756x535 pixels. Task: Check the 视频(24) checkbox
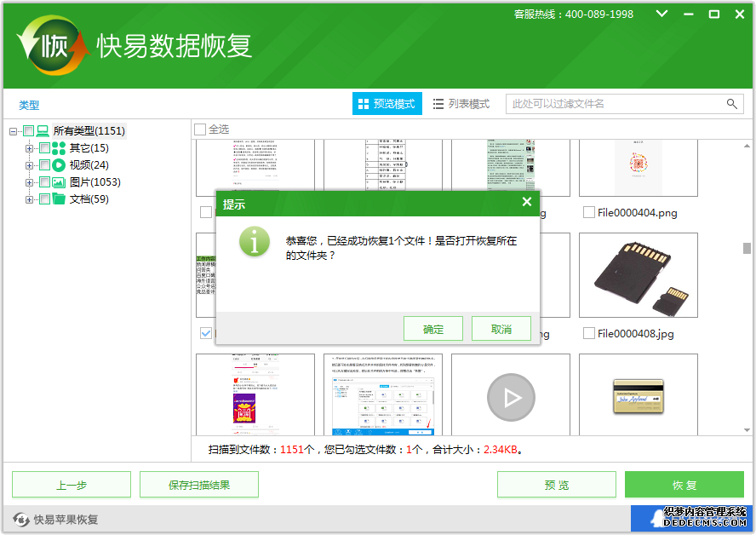click(x=44, y=165)
